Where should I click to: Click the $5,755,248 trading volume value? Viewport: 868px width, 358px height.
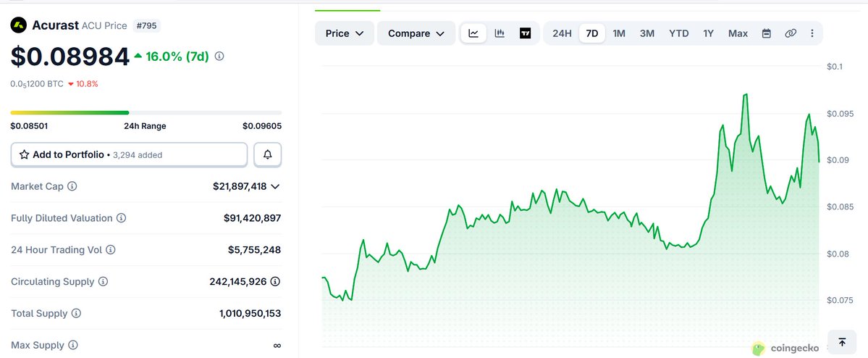click(255, 250)
